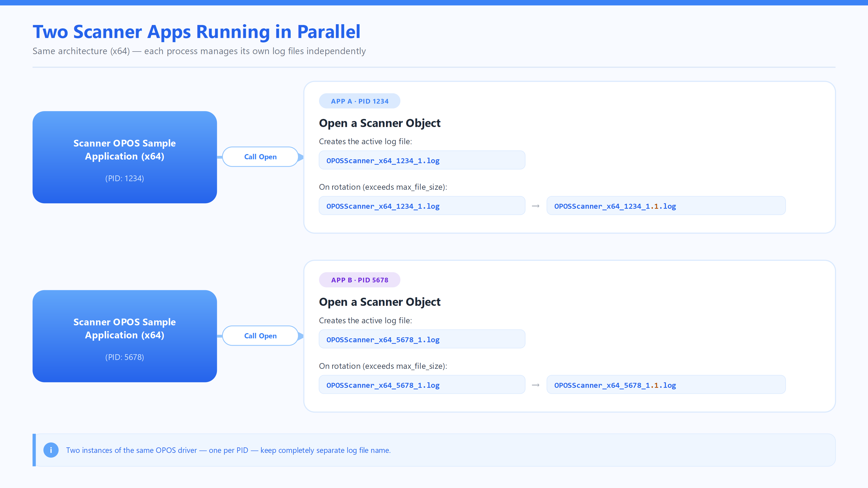Screen dimensions: 868x488
Task: Click Open a Scanner Object heading in App B
Action: [380, 302]
